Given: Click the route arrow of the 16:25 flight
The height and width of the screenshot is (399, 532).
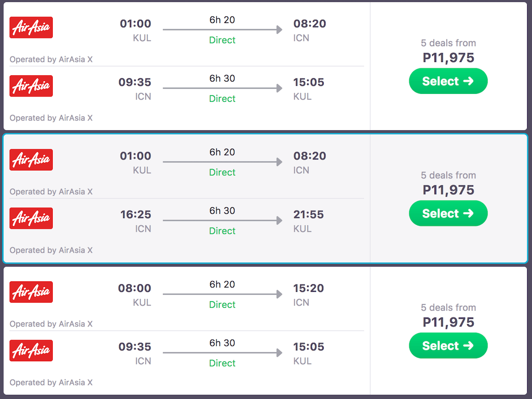Looking at the screenshot, I should pos(222,221).
